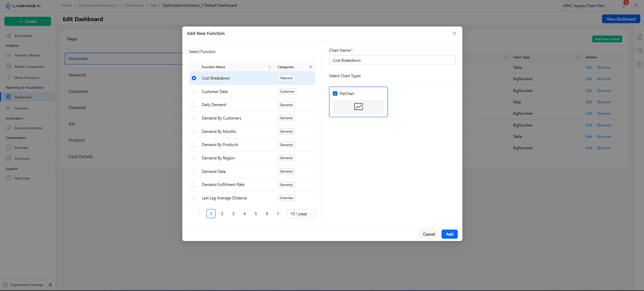Viewport: 644px width, 291px height.
Task: Select the Last Leg Average Distance radio button
Action: (194, 198)
